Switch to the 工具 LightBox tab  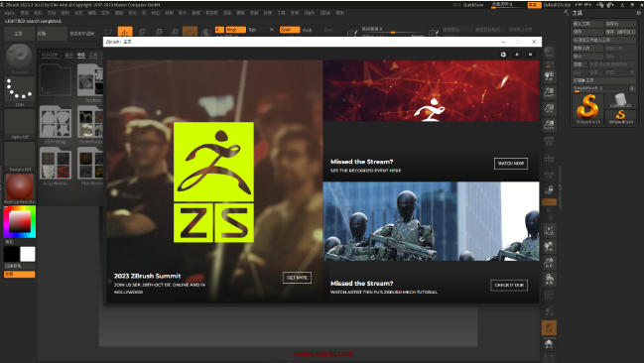pyautogui.click(x=93, y=55)
